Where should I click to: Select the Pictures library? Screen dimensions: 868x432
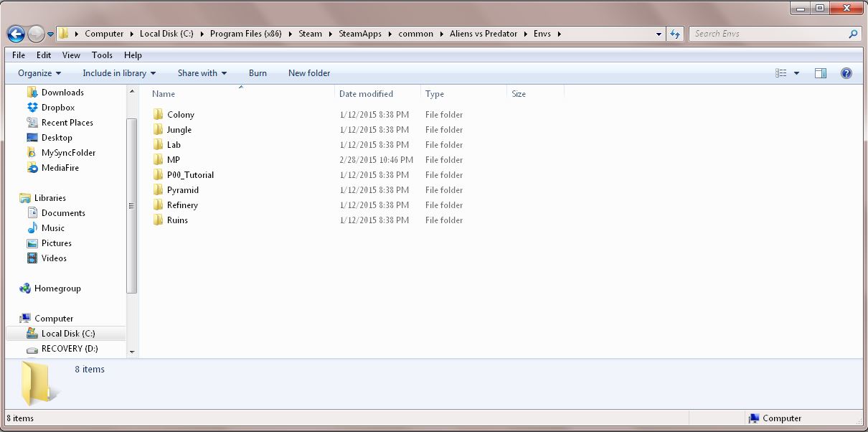(x=57, y=243)
